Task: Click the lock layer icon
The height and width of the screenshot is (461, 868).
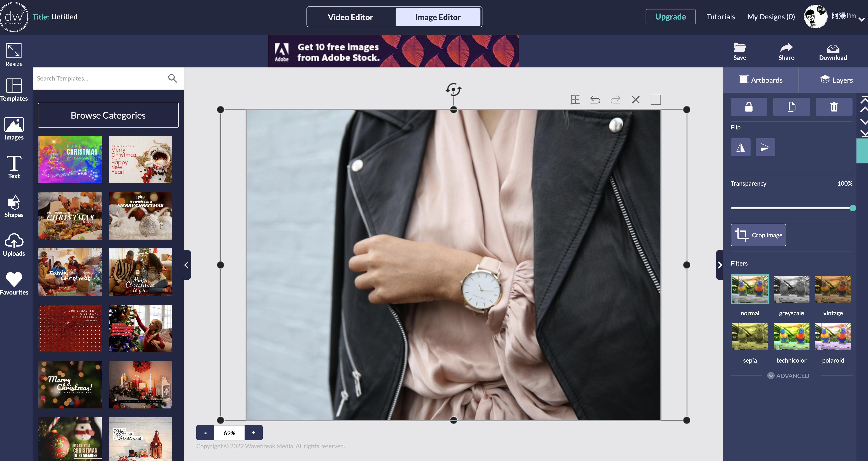Action: point(749,107)
